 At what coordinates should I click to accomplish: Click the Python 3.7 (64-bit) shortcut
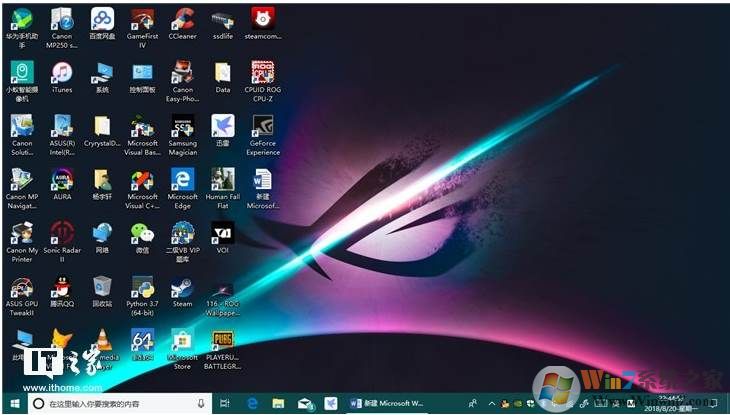point(142,288)
